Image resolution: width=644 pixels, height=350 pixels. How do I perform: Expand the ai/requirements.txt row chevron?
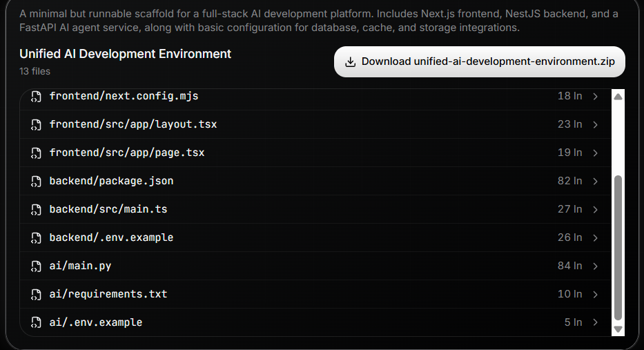pyautogui.click(x=595, y=295)
